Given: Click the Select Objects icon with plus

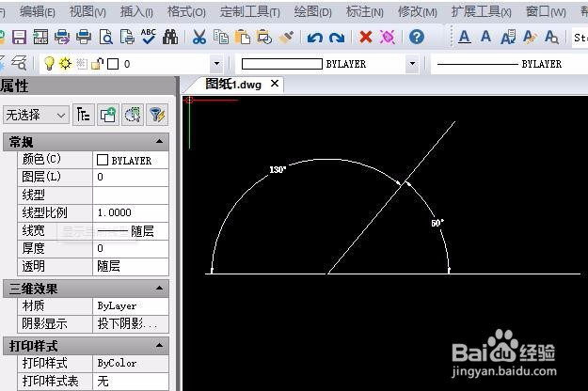Looking at the screenshot, I should 108,115.
